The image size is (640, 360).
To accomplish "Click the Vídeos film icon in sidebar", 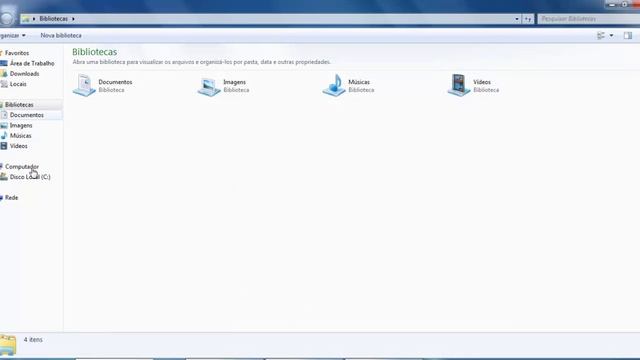I will (4, 146).
